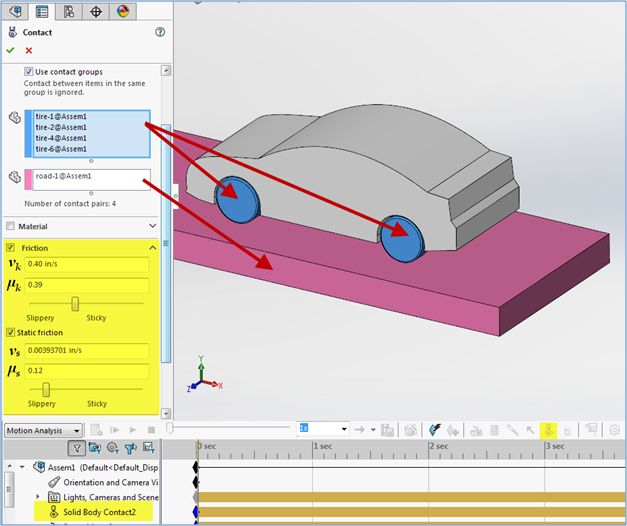The image size is (627, 526).
Task: Click the second group component selection icon
Action: (15, 176)
